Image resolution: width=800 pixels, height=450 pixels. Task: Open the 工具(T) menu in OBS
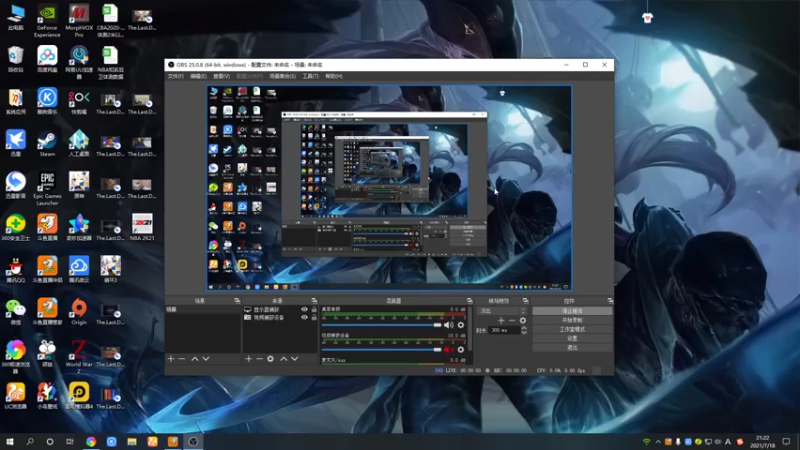tap(310, 76)
